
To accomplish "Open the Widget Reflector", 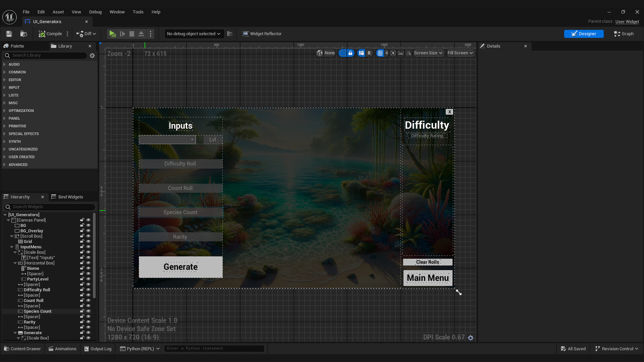I will 262,34.
